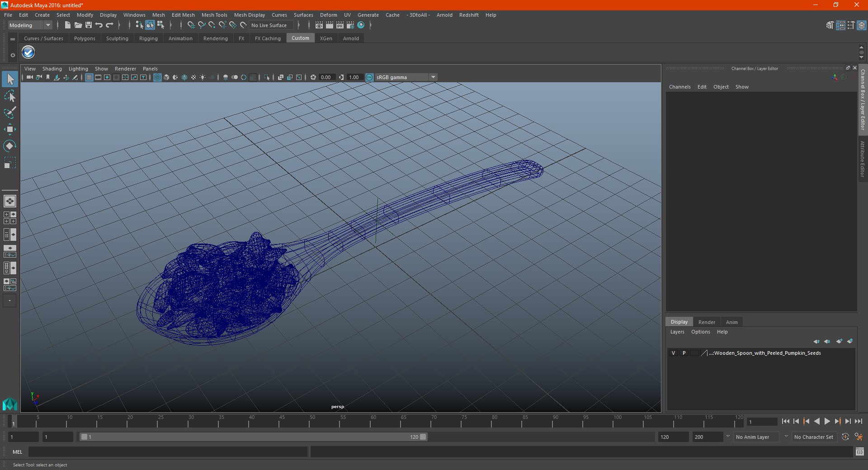Activate the Rotate tool
The width and height of the screenshot is (868, 470).
point(10,146)
